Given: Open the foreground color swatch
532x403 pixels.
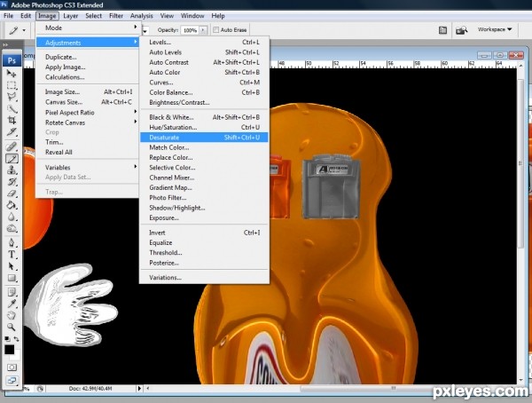Looking at the screenshot, I should (9, 350).
